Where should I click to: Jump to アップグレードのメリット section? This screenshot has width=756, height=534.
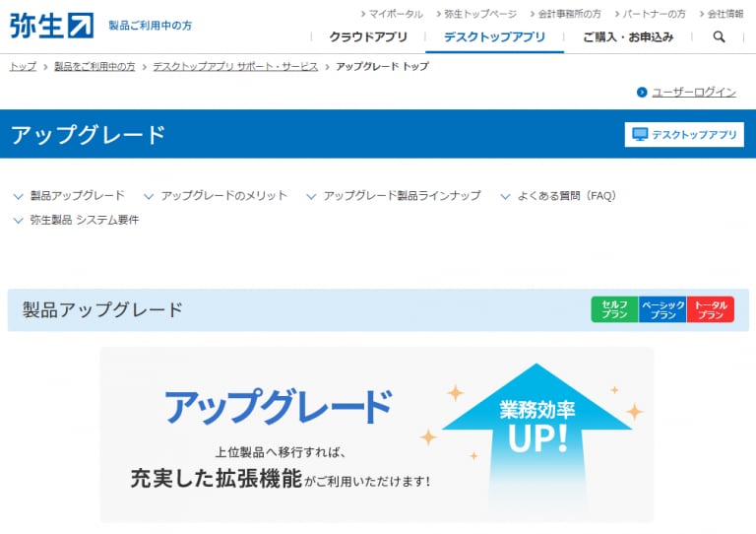point(224,195)
